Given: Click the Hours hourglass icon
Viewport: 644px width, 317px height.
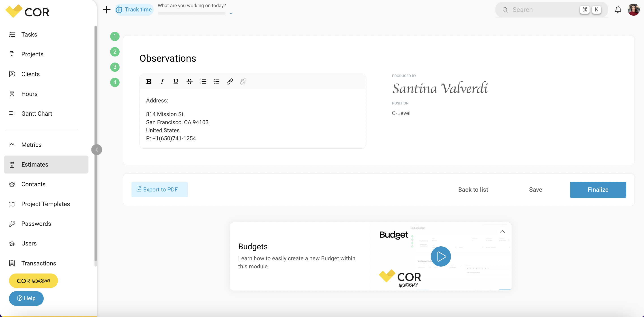Looking at the screenshot, I should tap(12, 94).
